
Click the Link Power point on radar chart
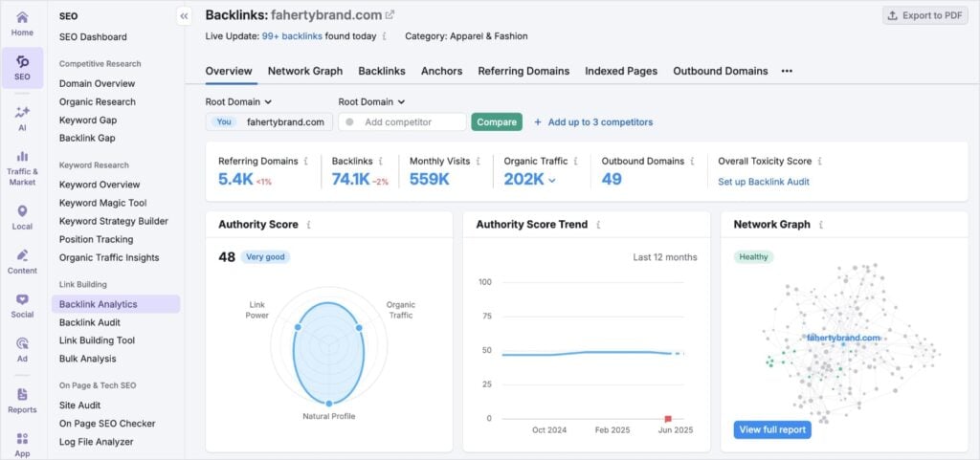[298, 327]
